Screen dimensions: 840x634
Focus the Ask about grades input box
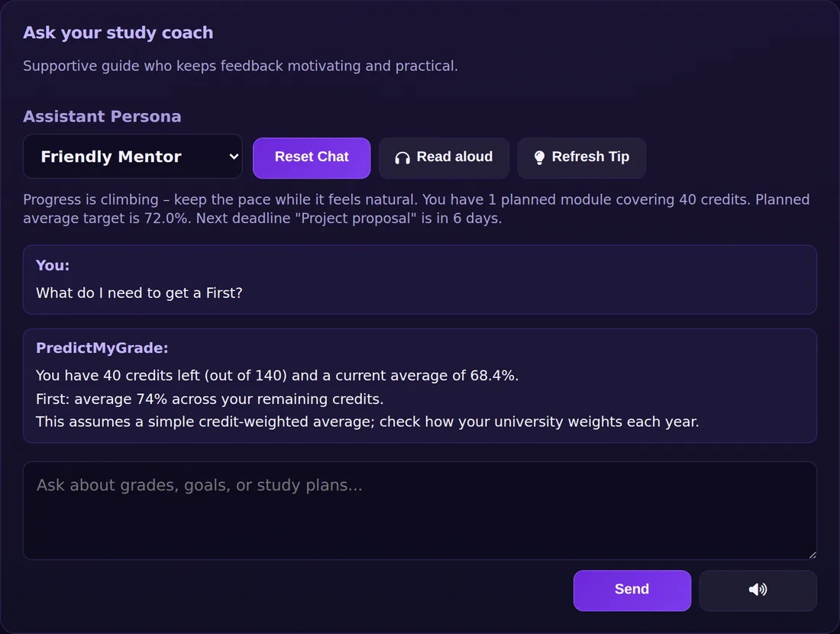pos(419,510)
